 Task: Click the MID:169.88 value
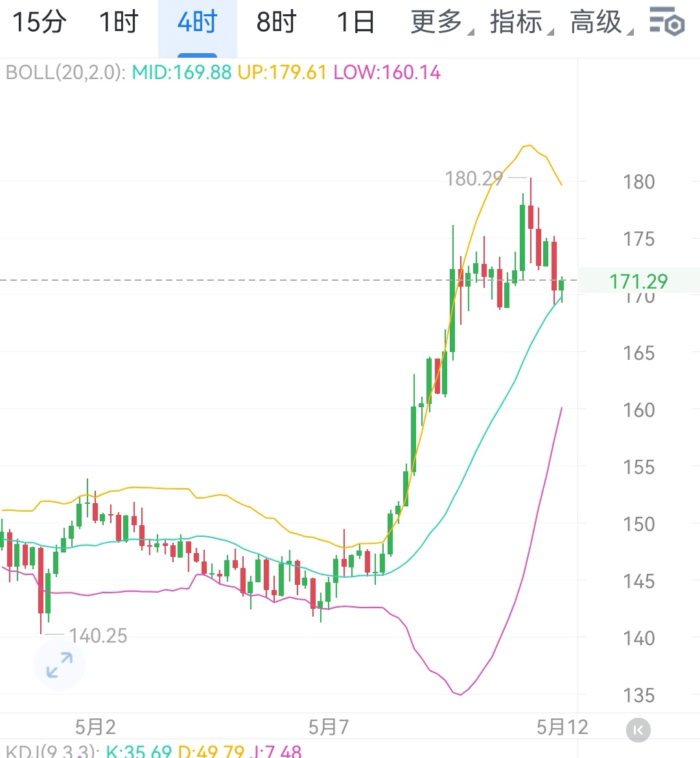pos(181,73)
